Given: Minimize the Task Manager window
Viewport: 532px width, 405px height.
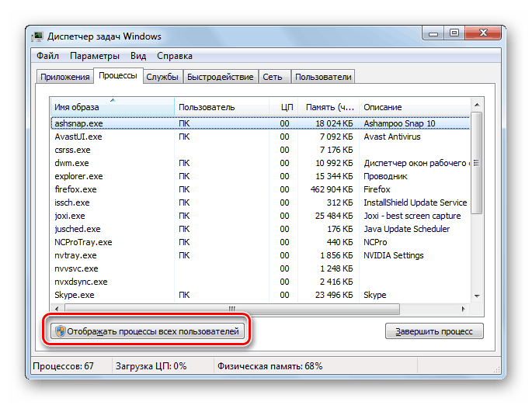Looking at the screenshot, I should click(x=433, y=33).
